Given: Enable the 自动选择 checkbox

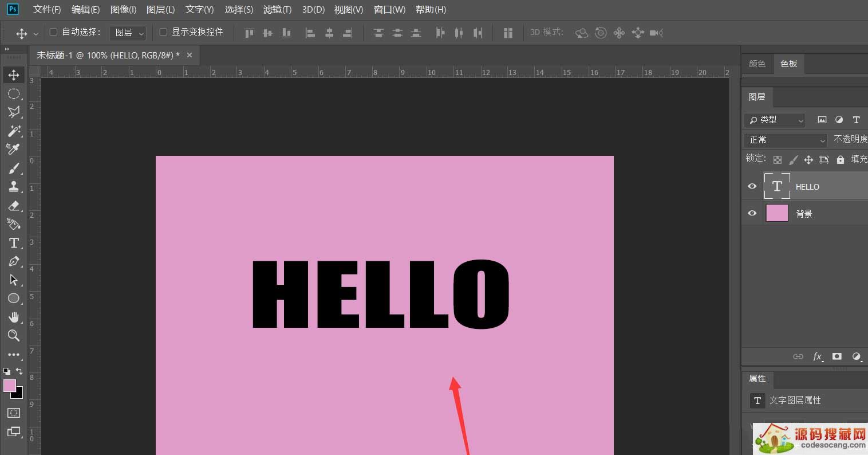Looking at the screenshot, I should point(54,32).
